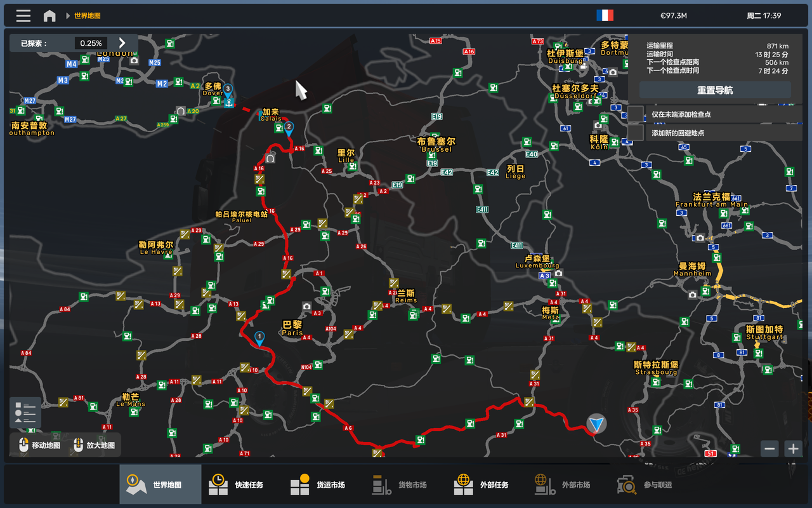
Task: Click the camera icon near London
Action: coord(134,61)
